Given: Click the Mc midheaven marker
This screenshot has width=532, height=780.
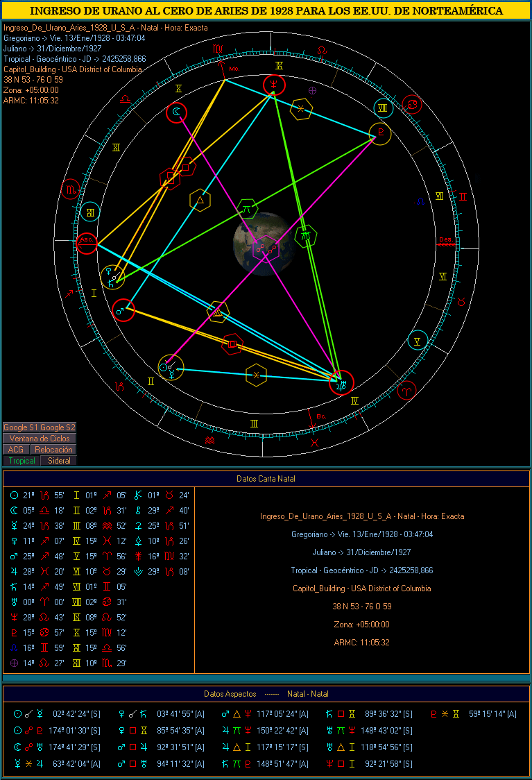Looking at the screenshot, I should (x=234, y=69).
